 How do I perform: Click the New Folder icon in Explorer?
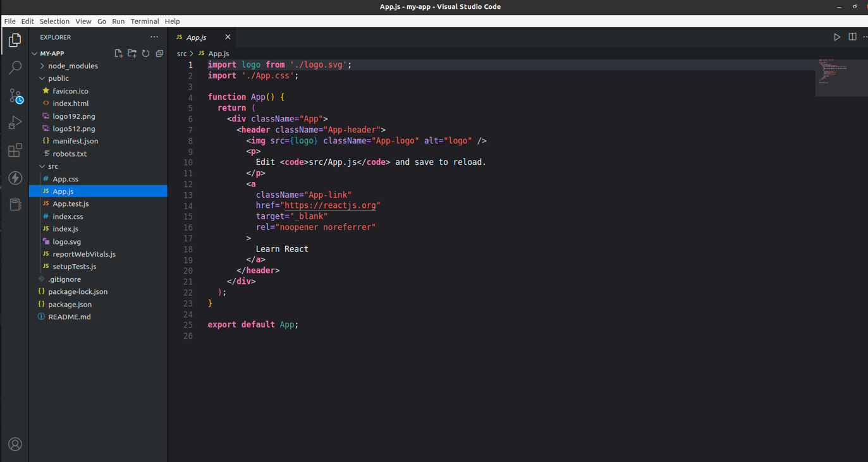point(132,54)
